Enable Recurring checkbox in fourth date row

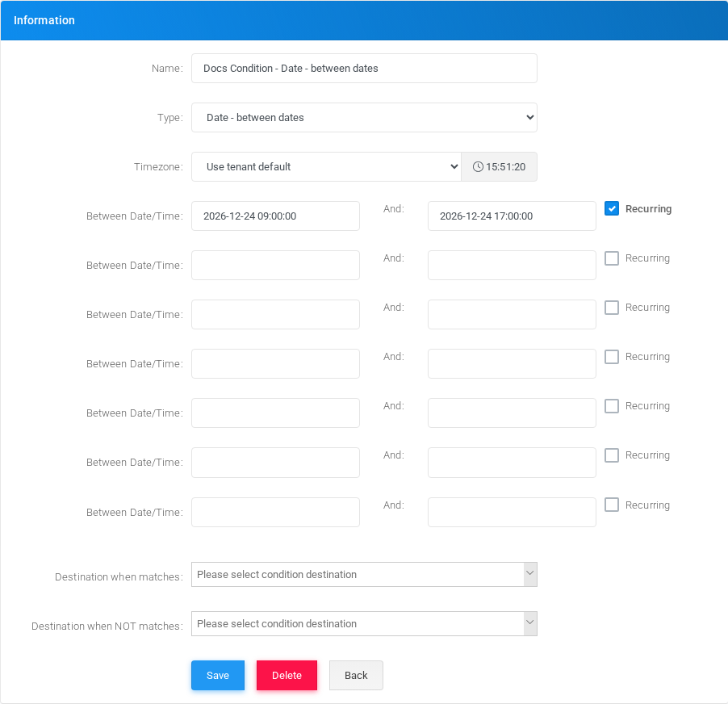[x=612, y=357]
